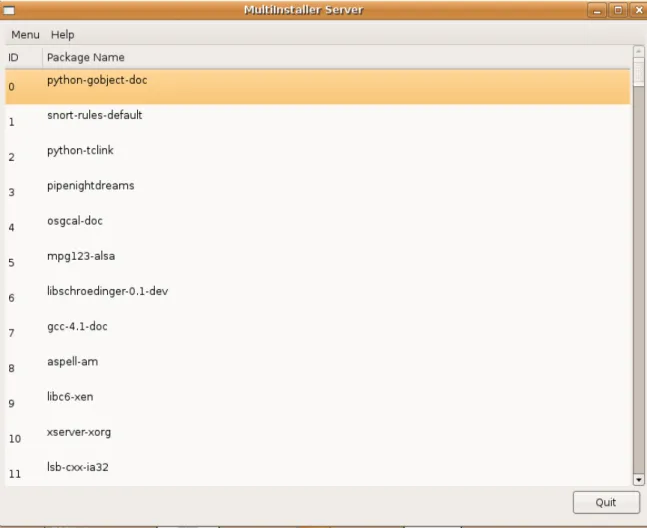
Task: Open the window menu icon in title bar
Action: (x=9, y=10)
